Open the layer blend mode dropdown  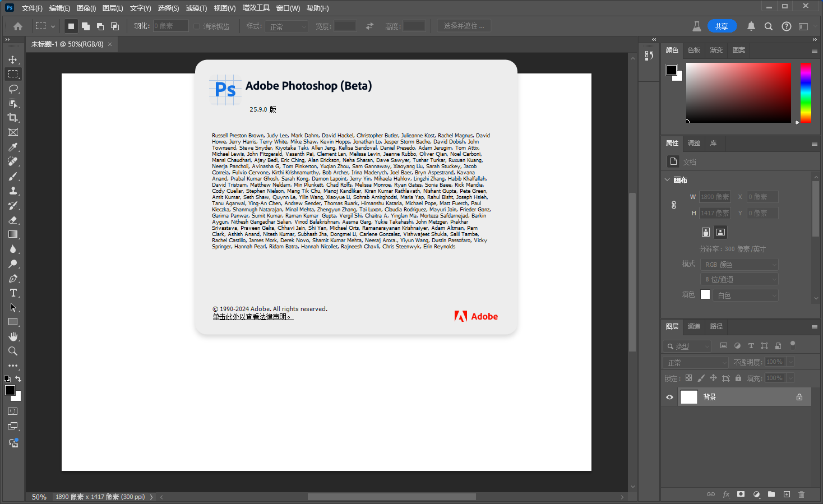(x=696, y=362)
